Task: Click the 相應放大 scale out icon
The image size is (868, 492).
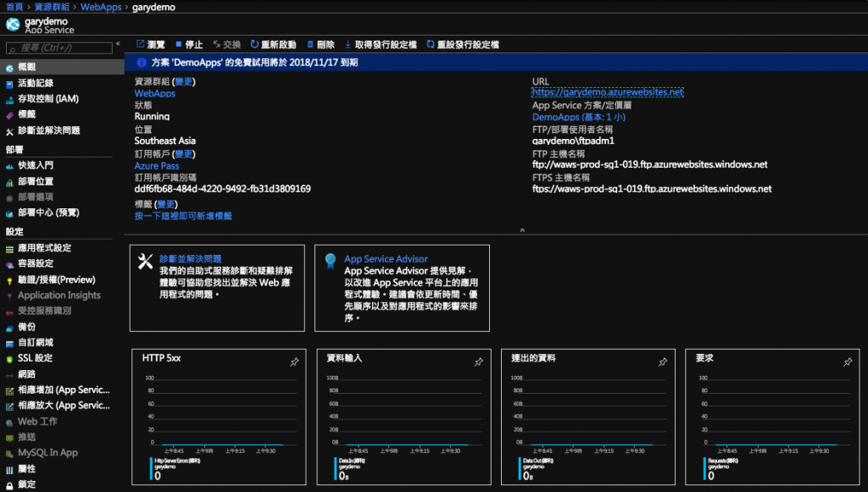Action: [9, 406]
